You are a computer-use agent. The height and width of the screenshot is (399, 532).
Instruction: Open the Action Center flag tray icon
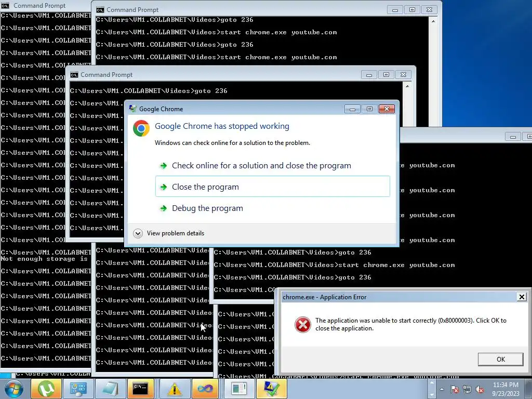[x=455, y=389]
